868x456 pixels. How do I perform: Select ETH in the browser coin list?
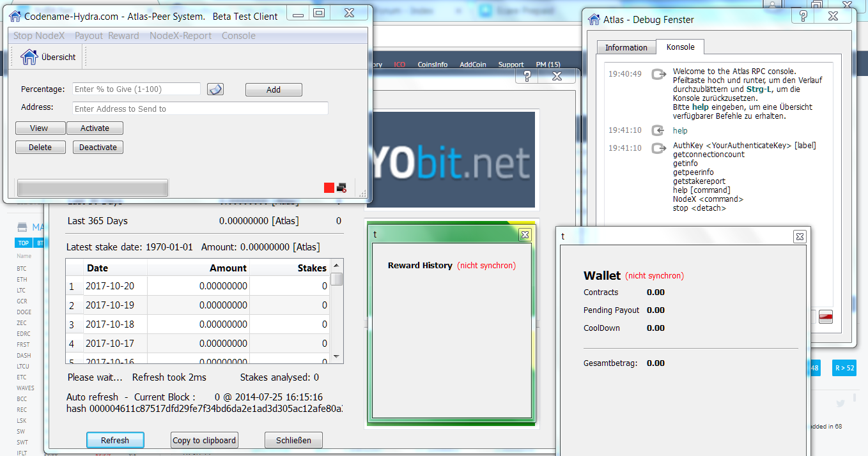(22, 280)
